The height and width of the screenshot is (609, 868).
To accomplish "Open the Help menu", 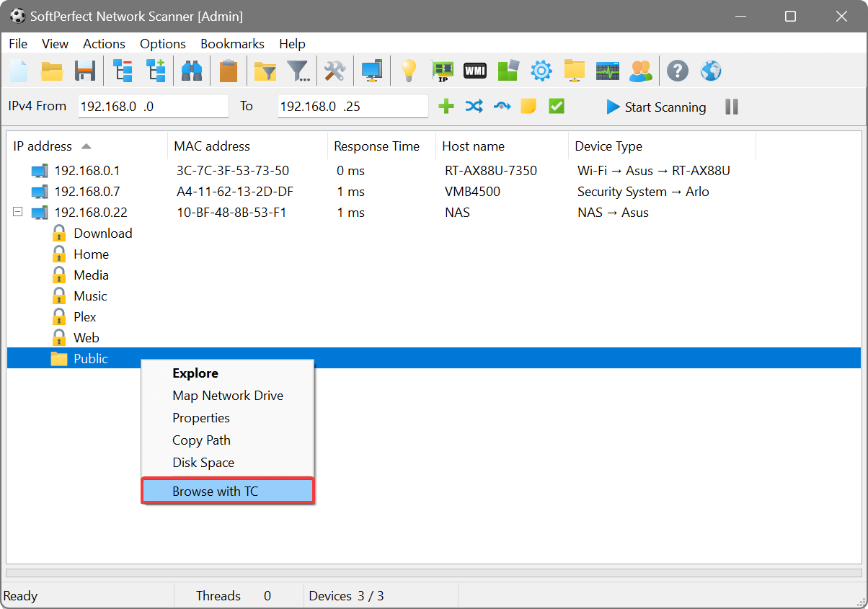I will pyautogui.click(x=293, y=44).
